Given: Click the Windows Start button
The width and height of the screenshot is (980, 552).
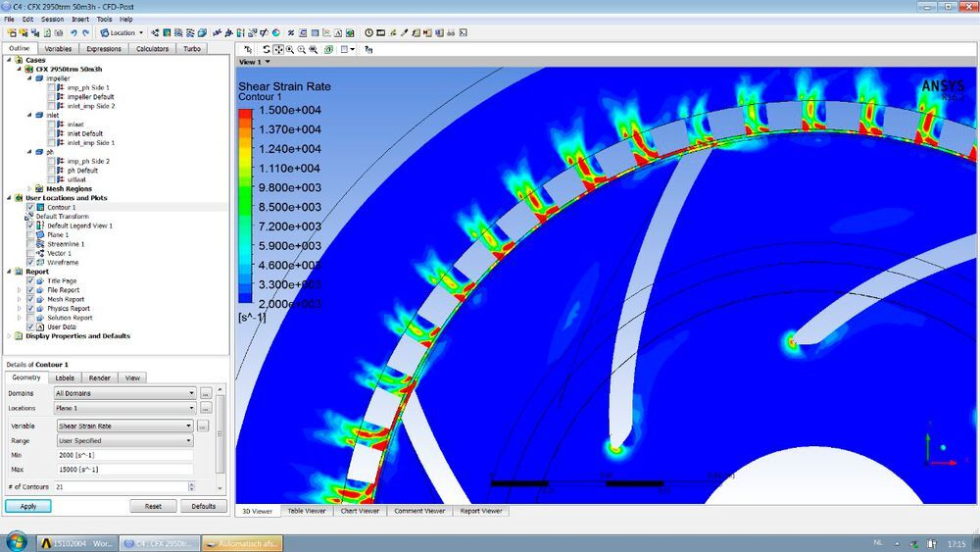Looking at the screenshot, I should click(16, 542).
